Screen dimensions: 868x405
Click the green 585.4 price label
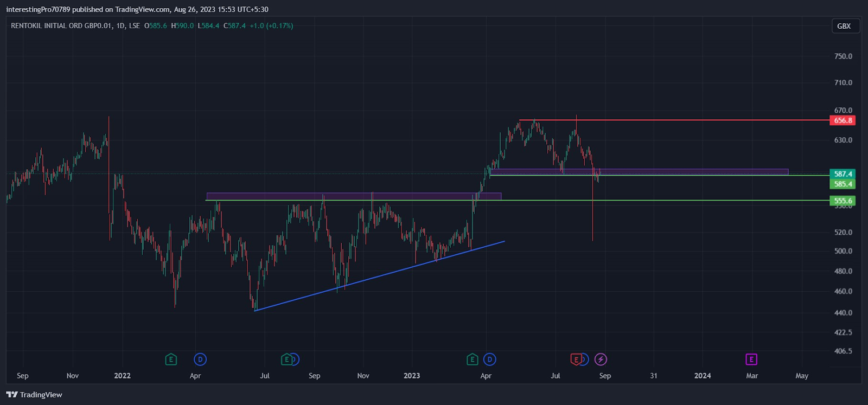(843, 184)
